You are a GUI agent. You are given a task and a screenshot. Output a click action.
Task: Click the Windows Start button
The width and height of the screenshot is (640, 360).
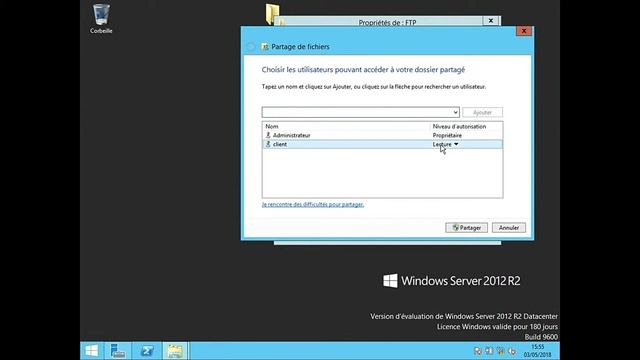click(x=92, y=351)
